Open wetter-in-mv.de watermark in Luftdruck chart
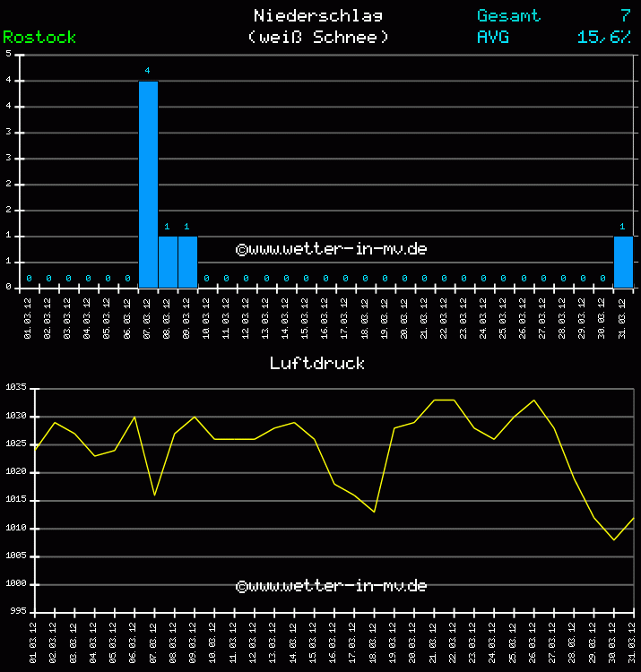 [331, 586]
